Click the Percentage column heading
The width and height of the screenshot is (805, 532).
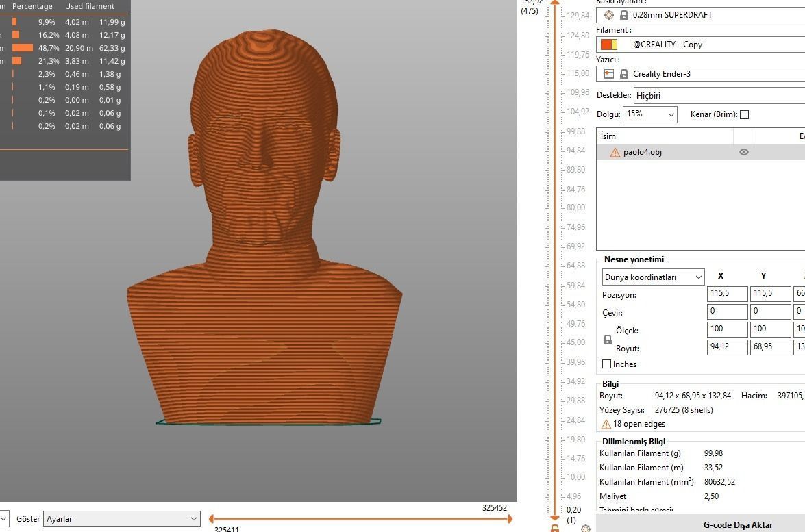coord(32,6)
